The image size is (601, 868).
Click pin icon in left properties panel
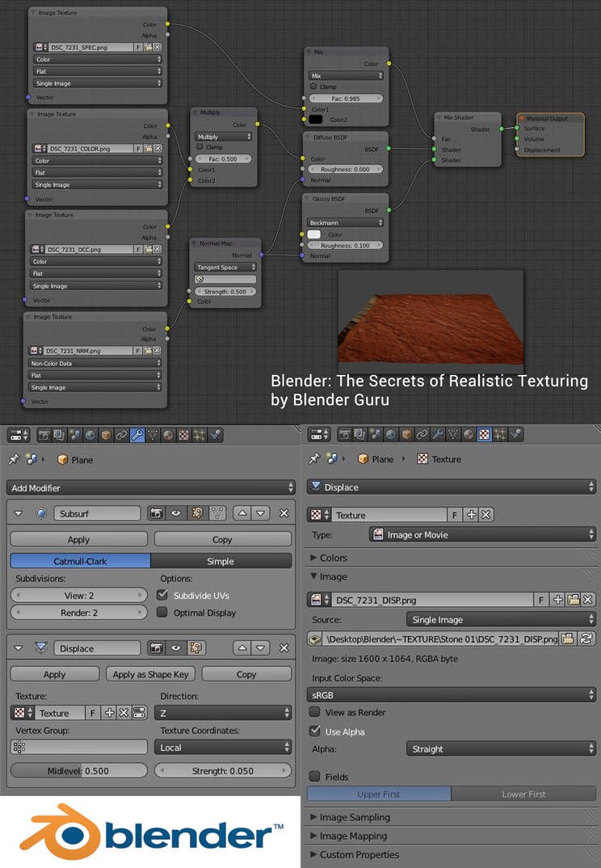pos(14,460)
